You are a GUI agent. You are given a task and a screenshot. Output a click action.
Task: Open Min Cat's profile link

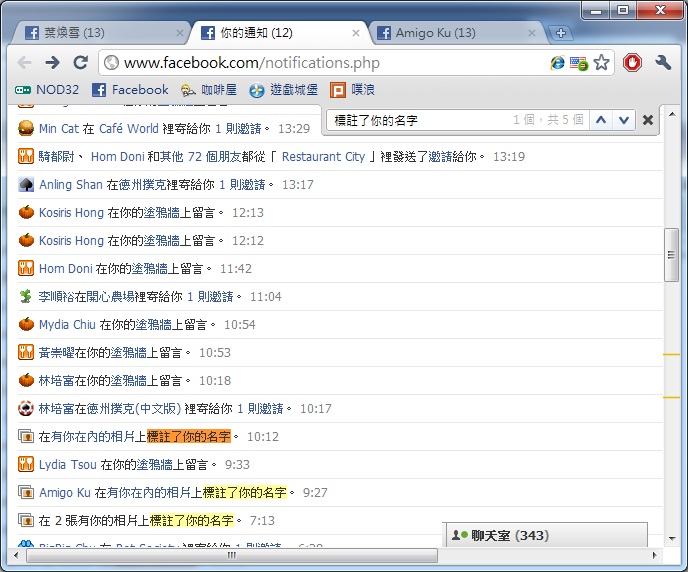tap(59, 129)
